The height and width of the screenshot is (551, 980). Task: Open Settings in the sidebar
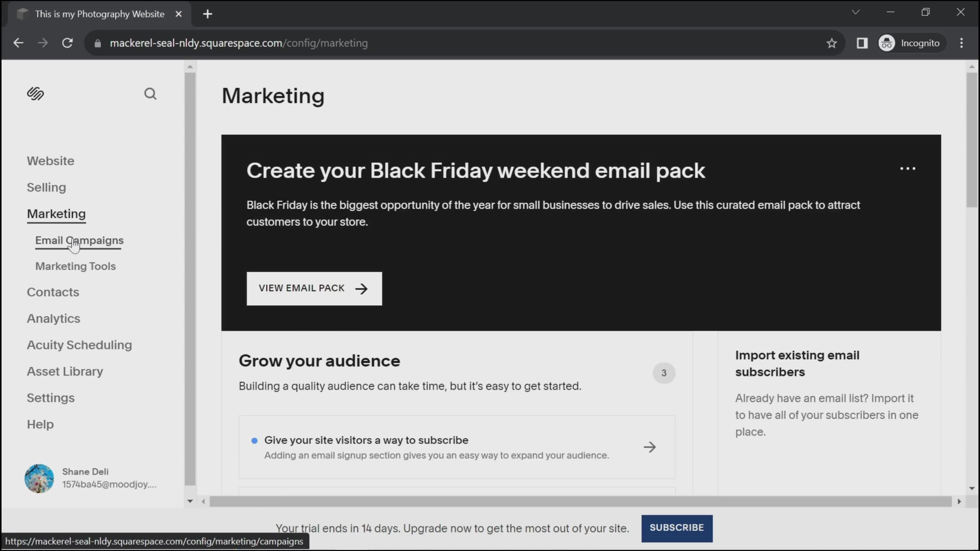coord(51,398)
